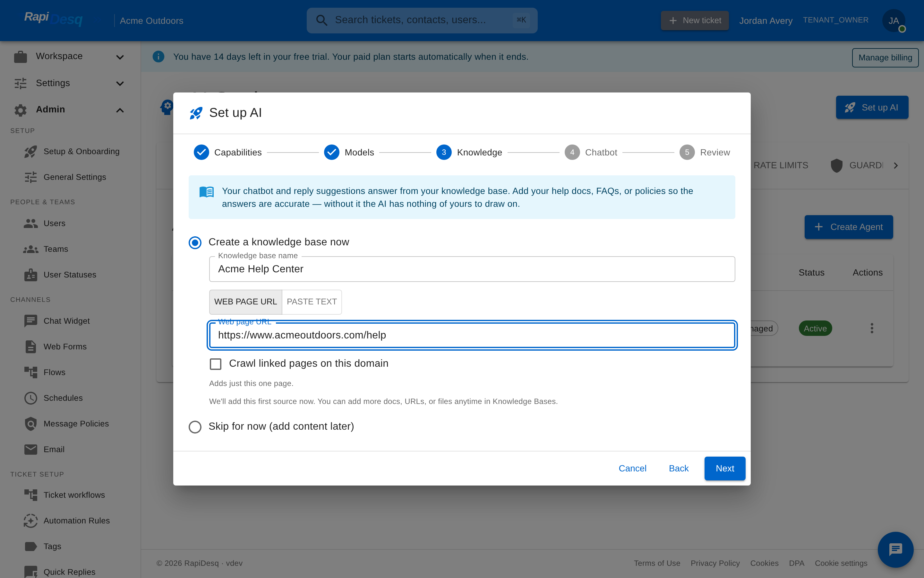
Task: Select Create a knowledge base now
Action: tap(195, 242)
